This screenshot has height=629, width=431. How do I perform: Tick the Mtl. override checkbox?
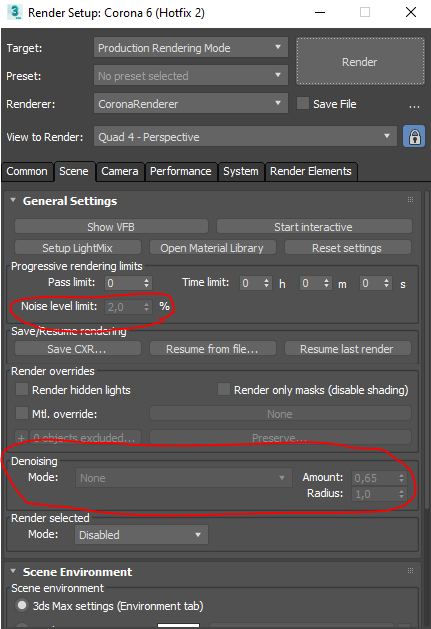point(22,414)
